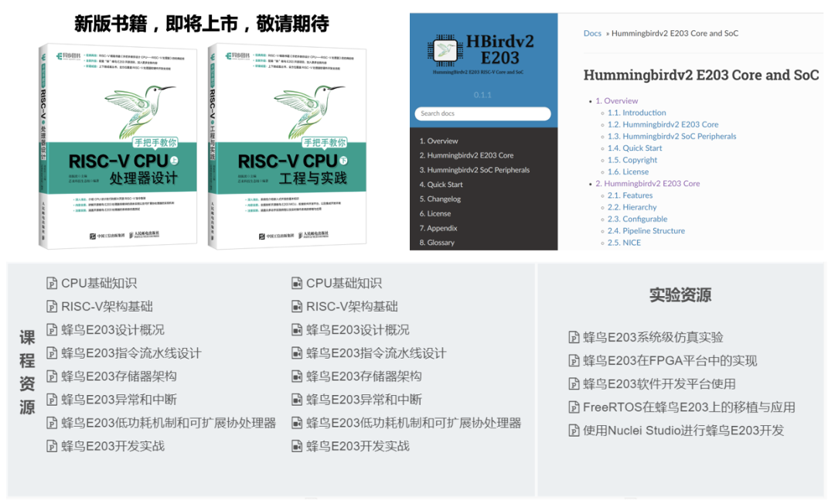The image size is (835, 504).
Task: Select the 新版书籍，即将上市，敬请期待 headline text
Action: point(202,23)
